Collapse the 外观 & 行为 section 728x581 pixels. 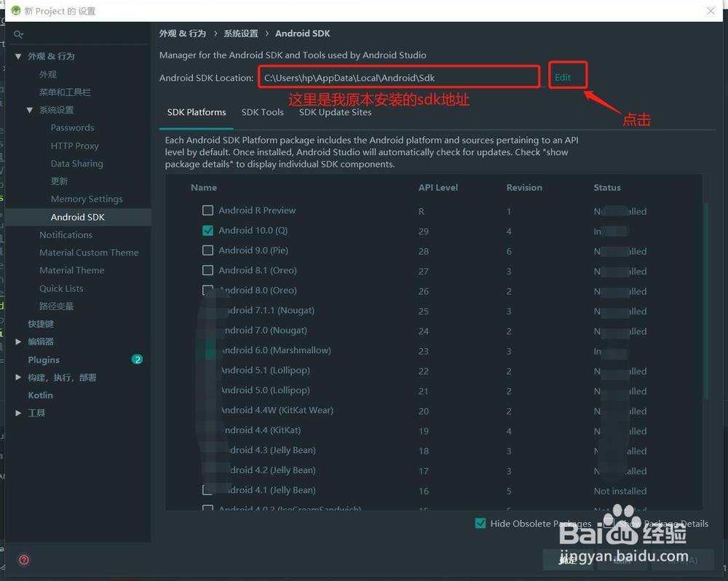tap(18, 56)
